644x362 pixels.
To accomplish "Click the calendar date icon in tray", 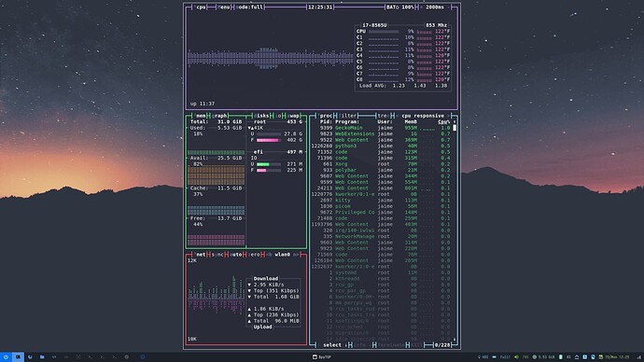I will pos(601,357).
